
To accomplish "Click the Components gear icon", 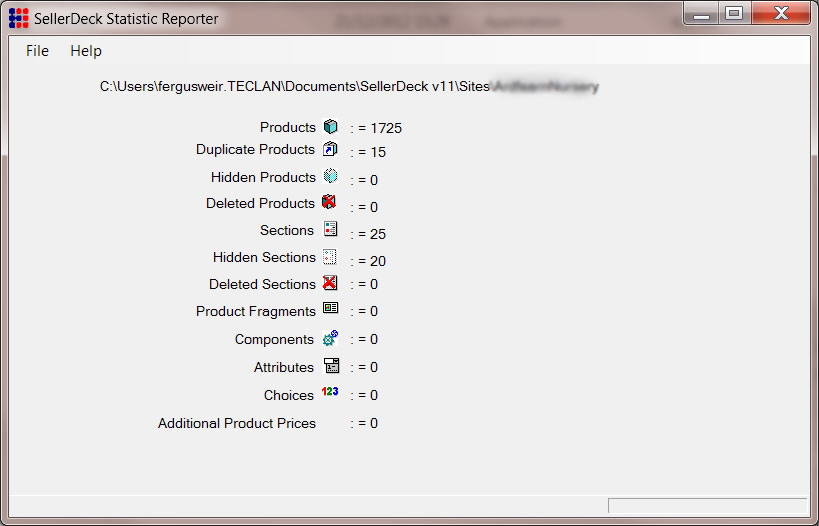I will 330,339.
